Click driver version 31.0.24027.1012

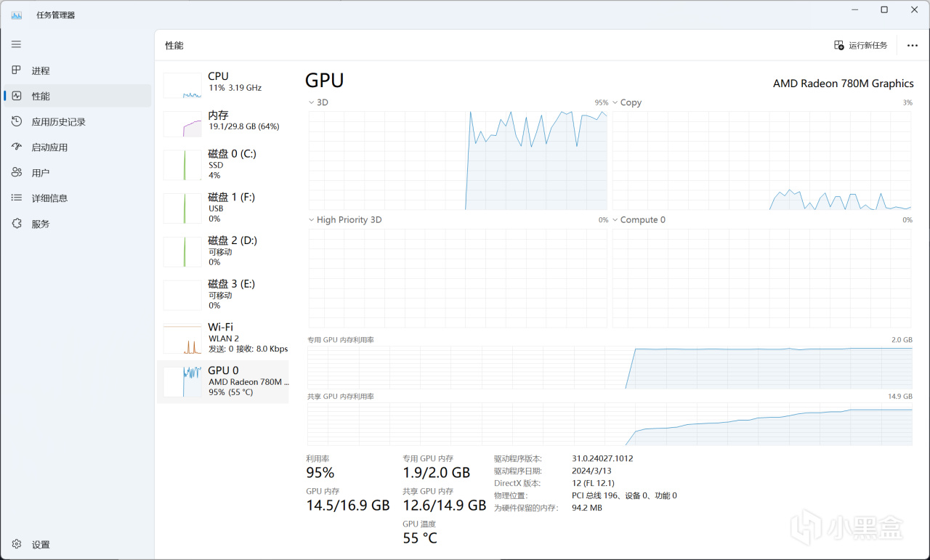coord(602,458)
